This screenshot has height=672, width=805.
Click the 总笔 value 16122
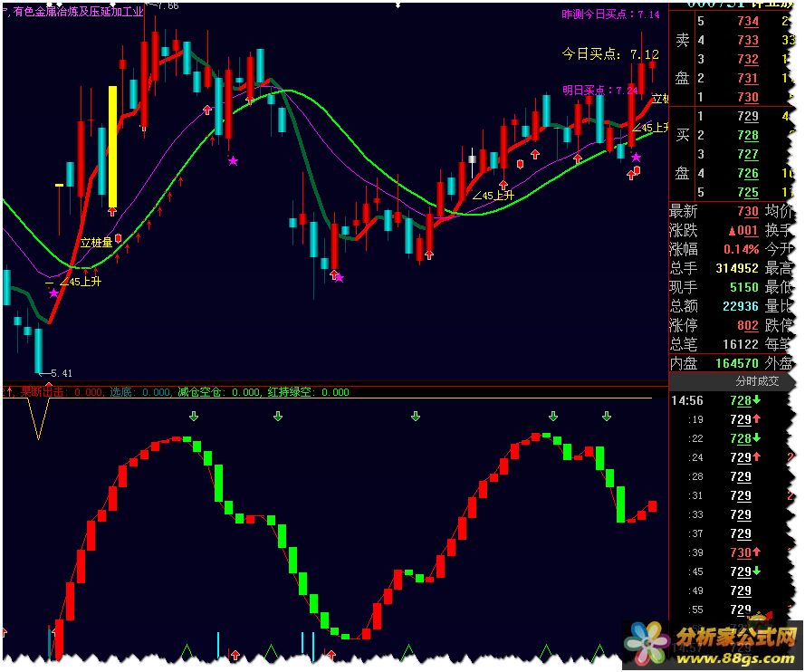(x=741, y=344)
